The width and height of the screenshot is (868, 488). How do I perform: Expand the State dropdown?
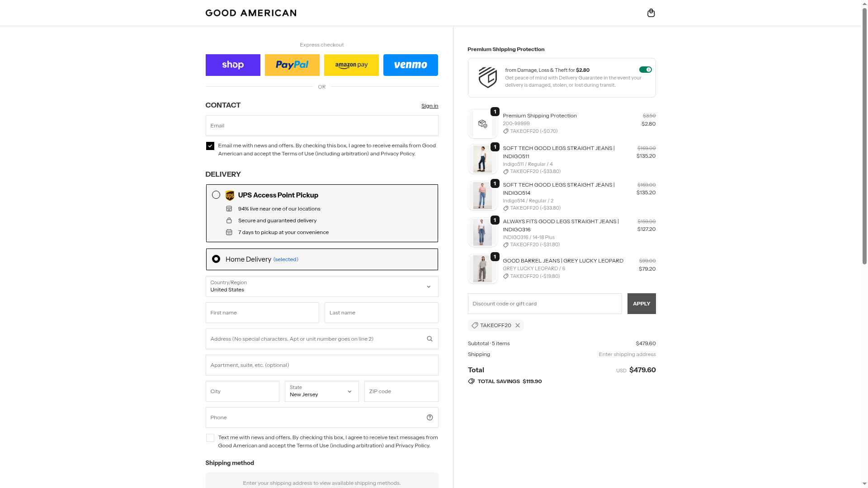click(321, 391)
